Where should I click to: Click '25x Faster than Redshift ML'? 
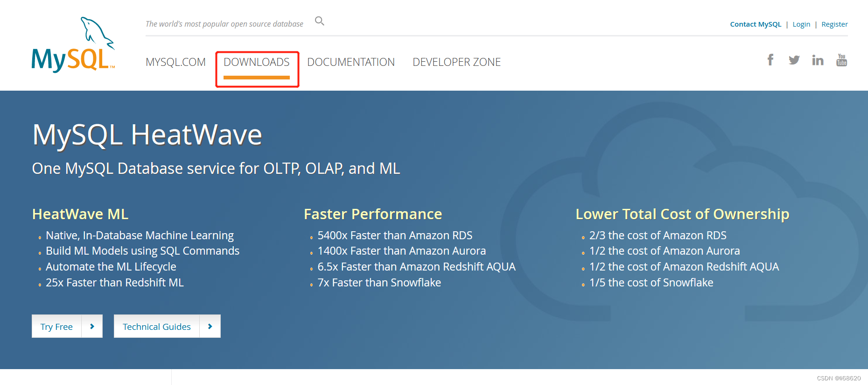(115, 283)
